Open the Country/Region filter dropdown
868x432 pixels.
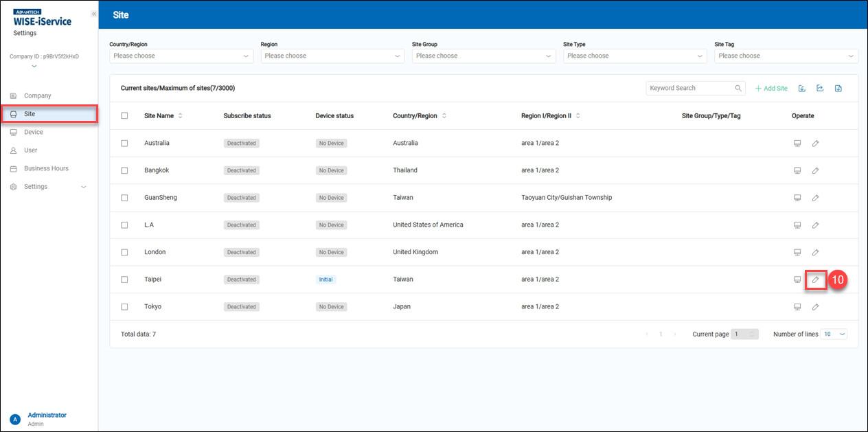181,56
